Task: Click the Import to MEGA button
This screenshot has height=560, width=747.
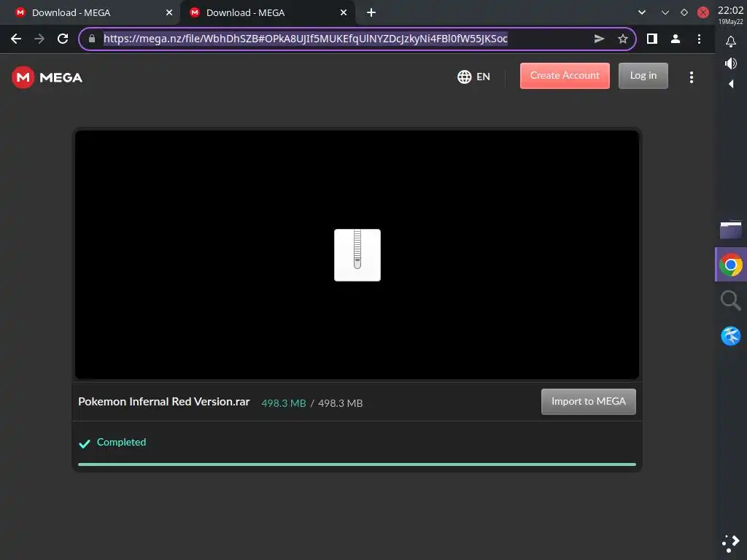Action: pos(589,402)
